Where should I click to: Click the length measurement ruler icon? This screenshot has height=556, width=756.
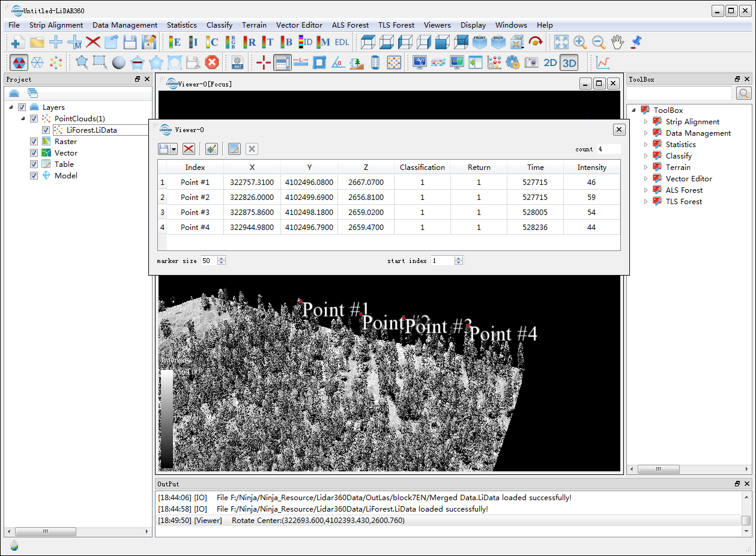click(301, 62)
